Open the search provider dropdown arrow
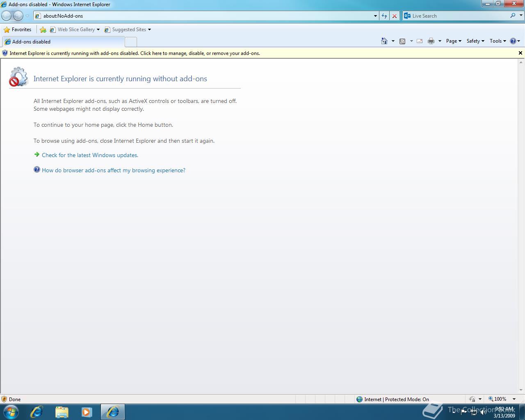 pos(520,16)
